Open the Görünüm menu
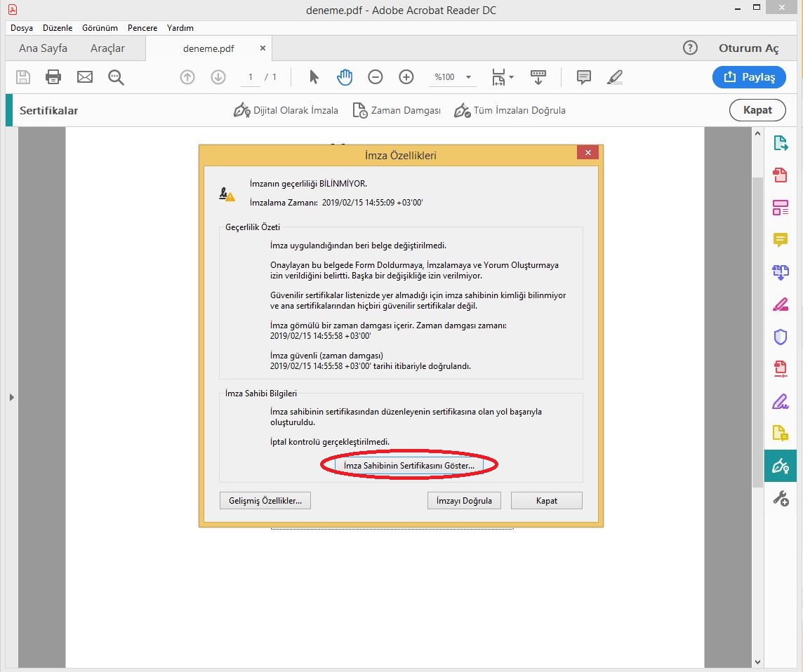 tap(100, 28)
